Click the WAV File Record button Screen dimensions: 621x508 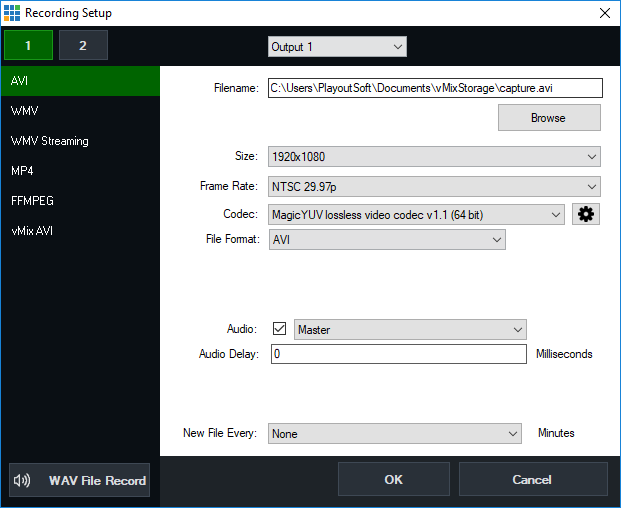(x=80, y=480)
